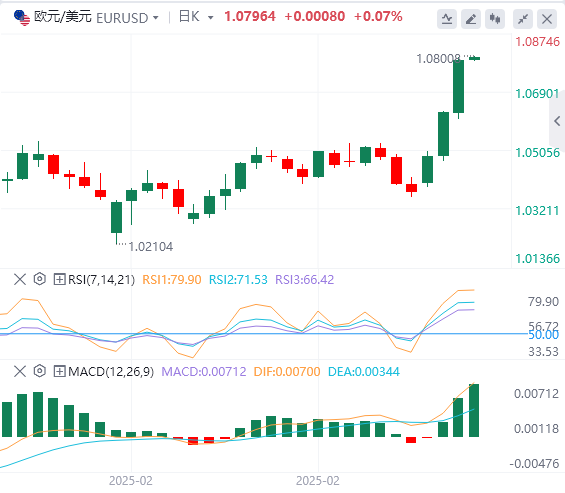
Task: Click the MACD(12,26,9) label
Action: [x=111, y=372]
